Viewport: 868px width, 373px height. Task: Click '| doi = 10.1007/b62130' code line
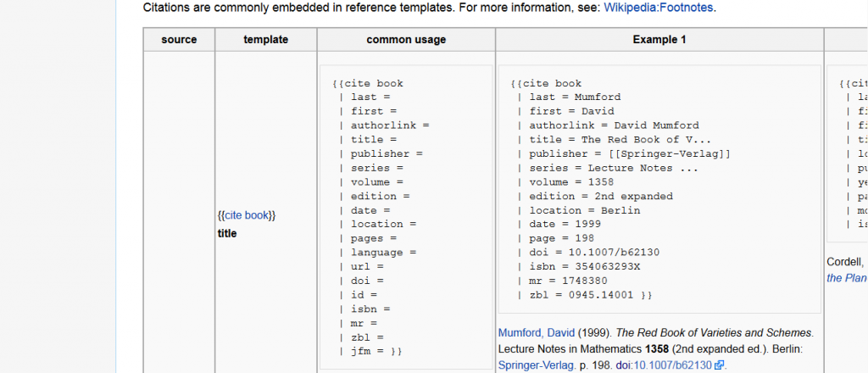click(x=588, y=253)
